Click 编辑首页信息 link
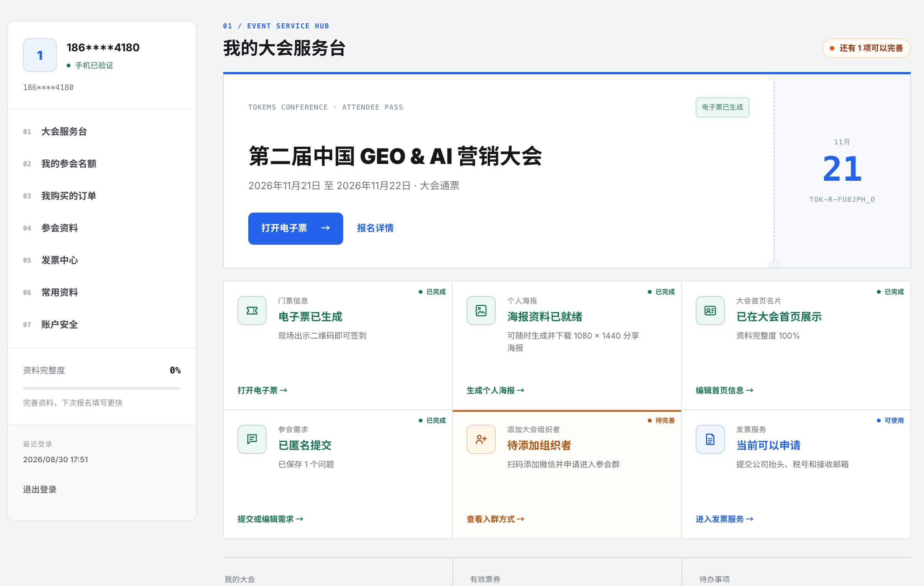This screenshot has height=586, width=924. coord(724,390)
